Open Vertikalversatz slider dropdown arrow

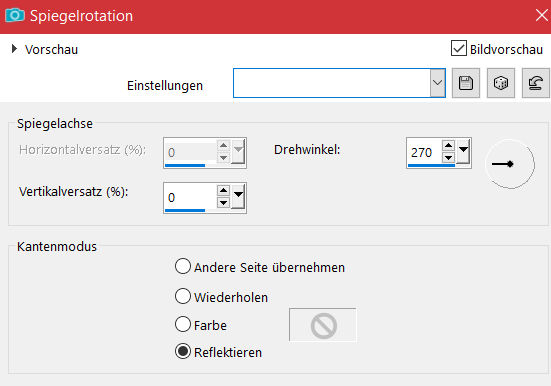239,196
